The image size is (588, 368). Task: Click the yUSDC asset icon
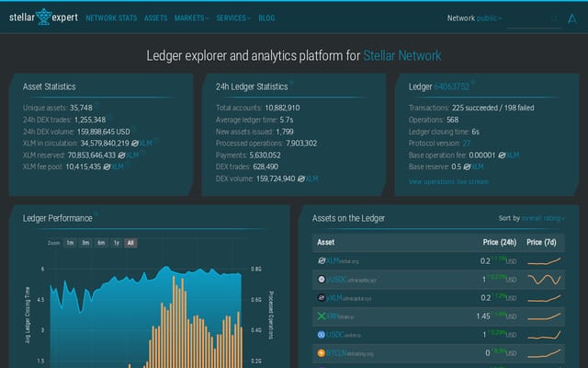(x=322, y=279)
